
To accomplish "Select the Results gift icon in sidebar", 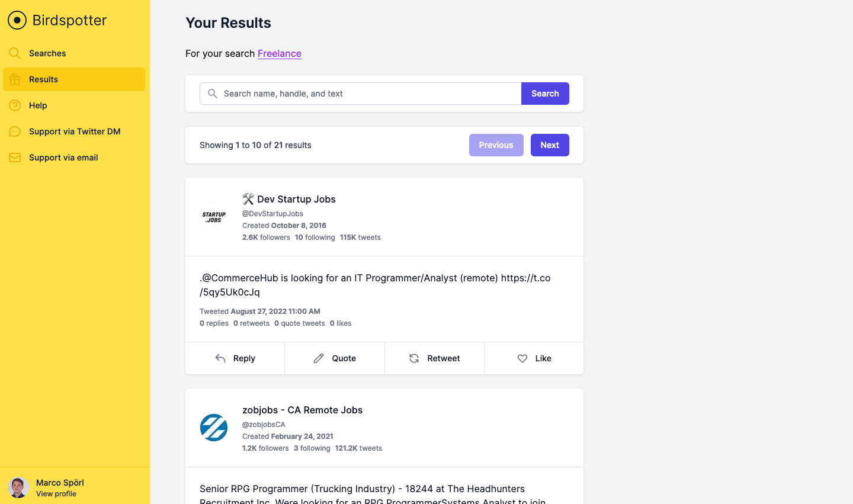I will (14, 79).
